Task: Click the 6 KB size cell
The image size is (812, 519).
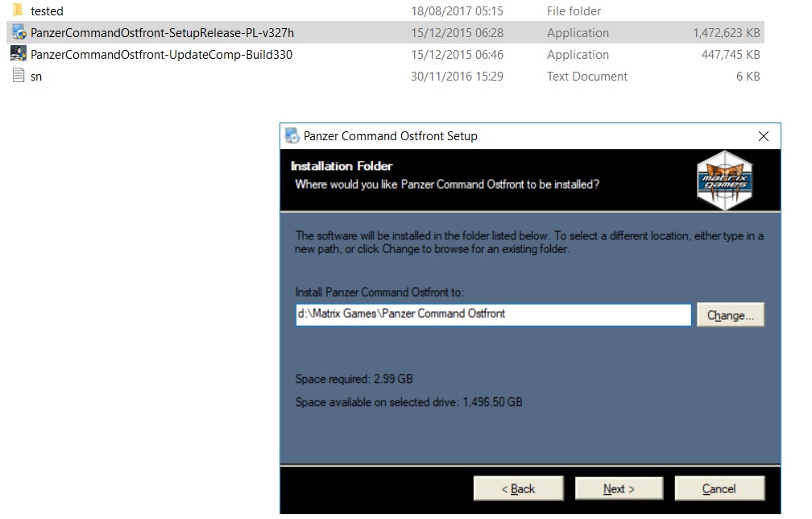Action: click(748, 76)
